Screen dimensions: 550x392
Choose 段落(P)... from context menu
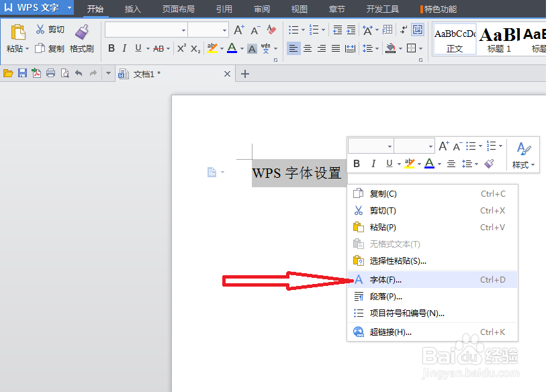tap(432, 297)
